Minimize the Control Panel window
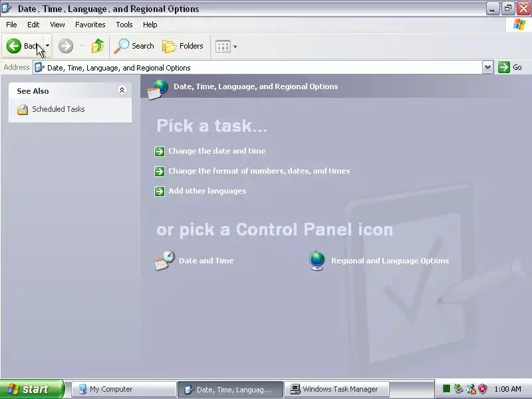 (x=492, y=9)
